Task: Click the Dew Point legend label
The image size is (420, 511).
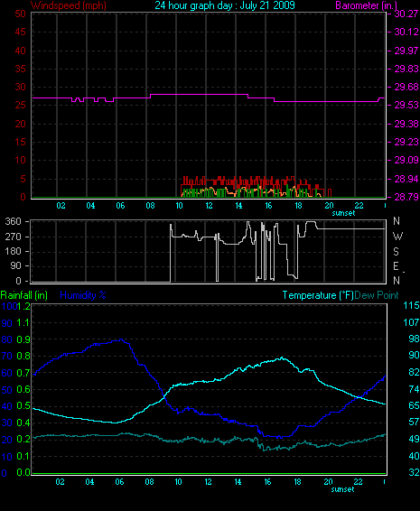Action: tap(377, 295)
